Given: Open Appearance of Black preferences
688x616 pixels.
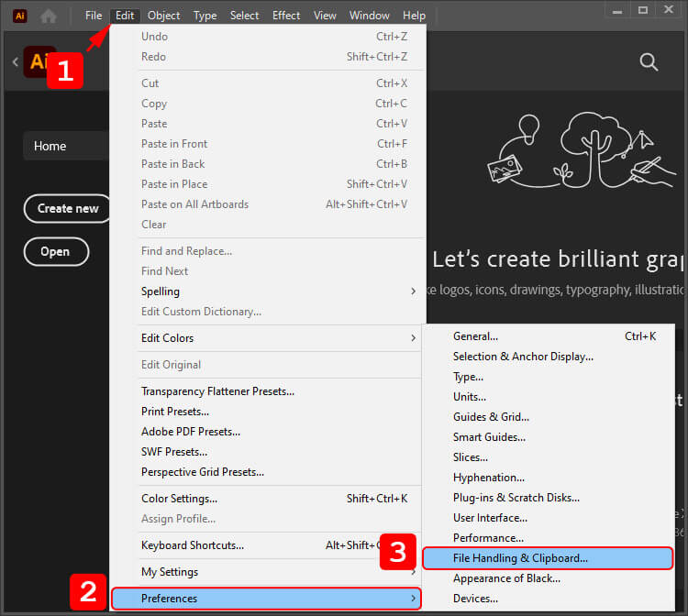Looking at the screenshot, I should tap(548, 578).
